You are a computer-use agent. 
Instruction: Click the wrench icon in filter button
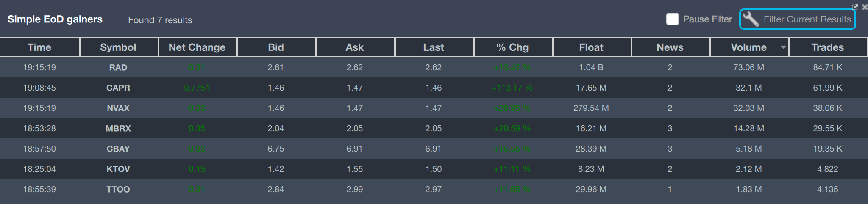[x=751, y=19]
